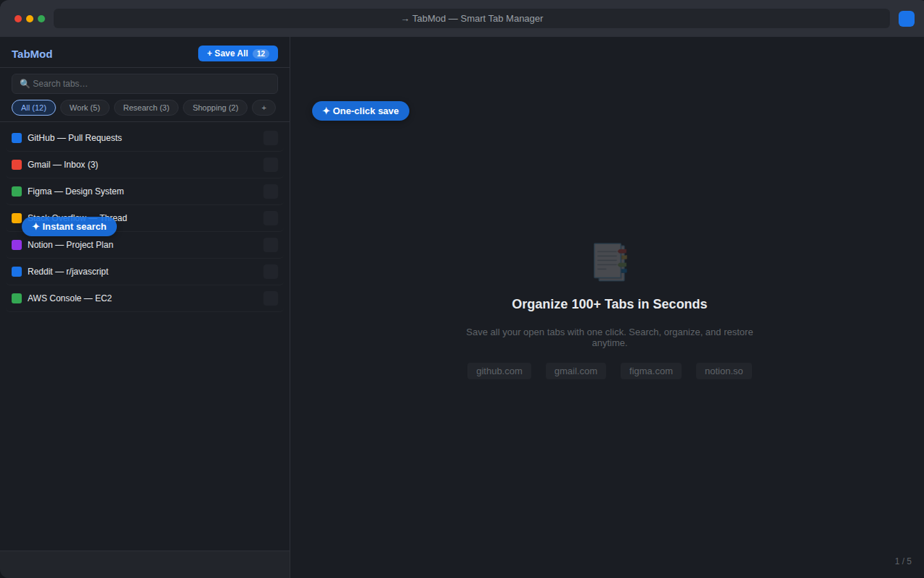The image size is (924, 578).
Task: Click the blue extension icon in title bar
Action: [907, 19]
